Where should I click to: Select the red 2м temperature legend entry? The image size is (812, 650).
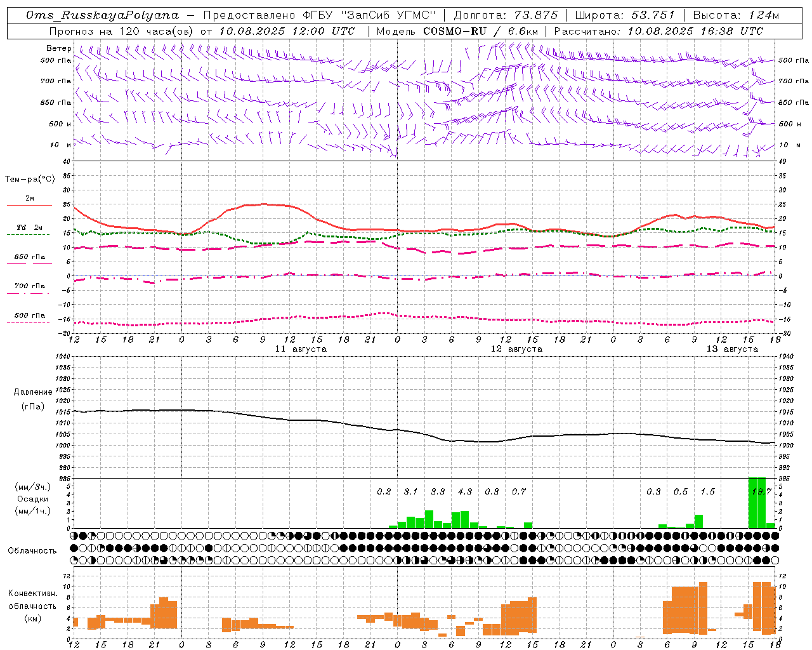(29, 201)
